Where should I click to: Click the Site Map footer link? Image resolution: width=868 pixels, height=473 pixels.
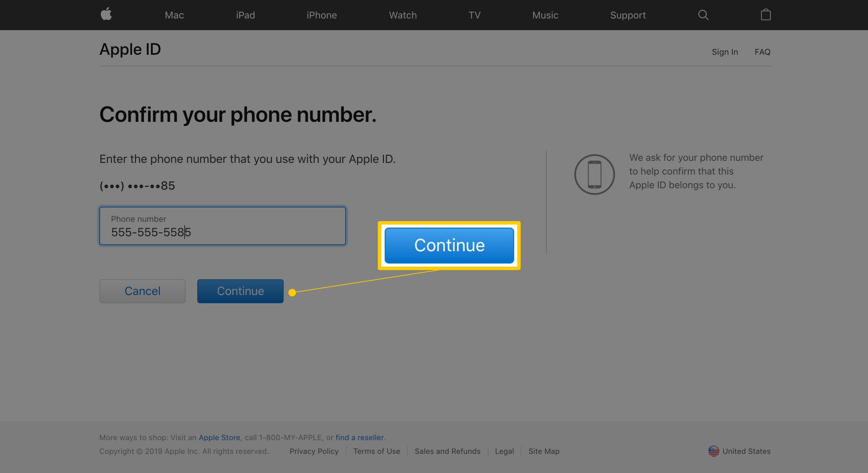[544, 451]
